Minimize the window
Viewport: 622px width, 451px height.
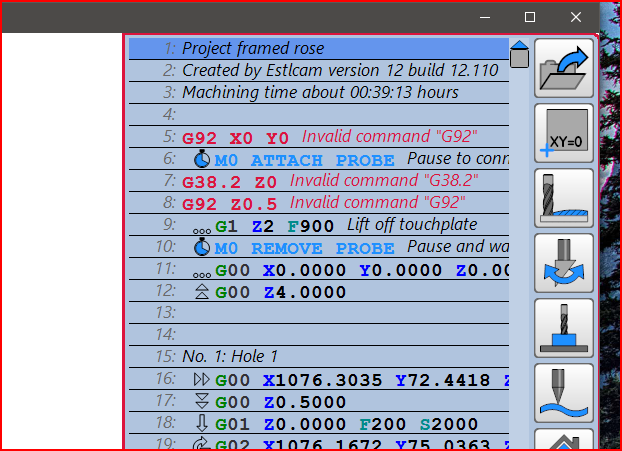point(485,17)
